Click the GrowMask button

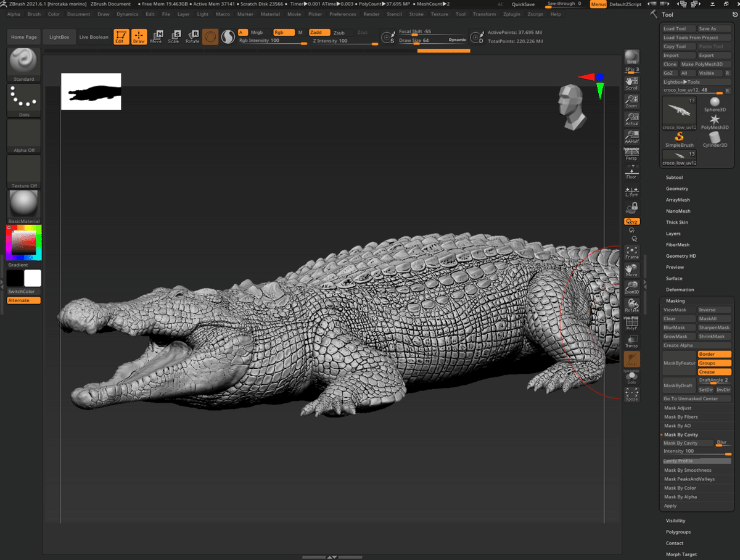(x=675, y=337)
